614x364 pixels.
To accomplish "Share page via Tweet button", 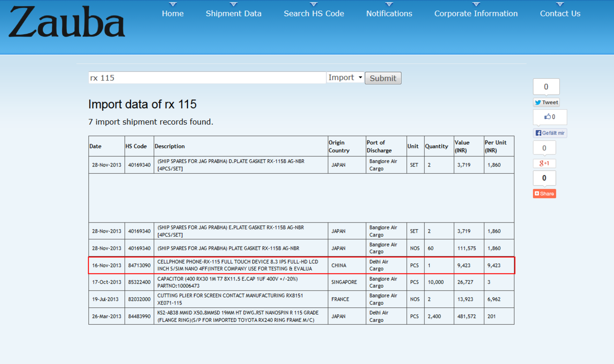I will 546,102.
